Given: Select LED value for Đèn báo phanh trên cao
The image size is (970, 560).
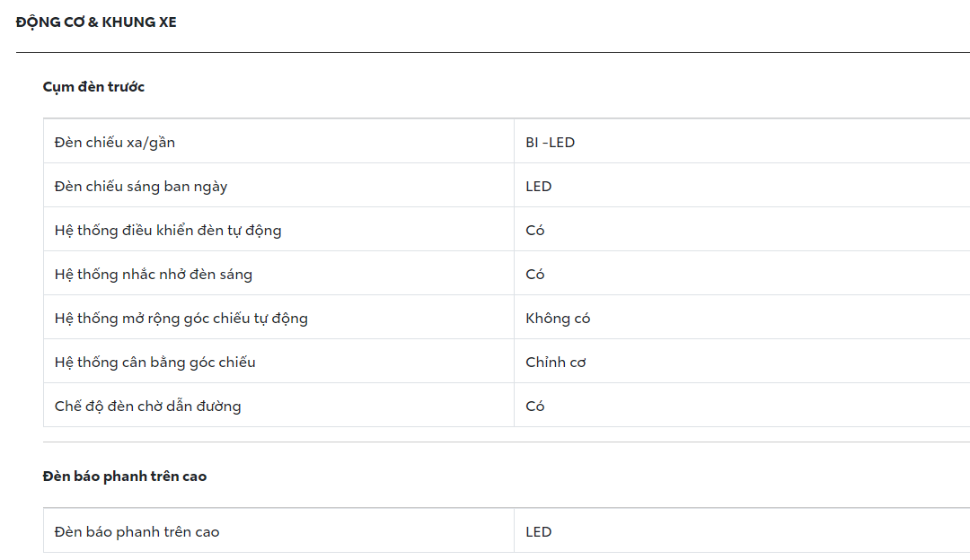Looking at the screenshot, I should [x=538, y=531].
